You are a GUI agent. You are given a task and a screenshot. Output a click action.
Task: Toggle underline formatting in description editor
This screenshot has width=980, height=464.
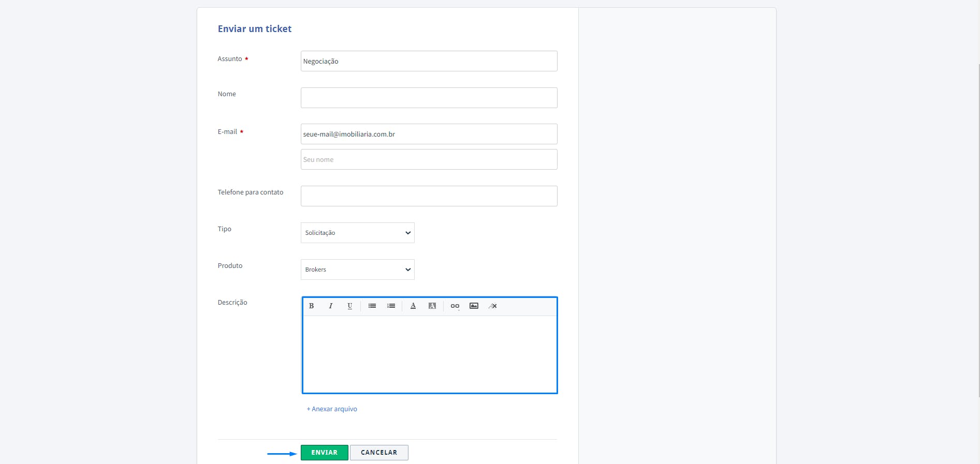click(x=349, y=306)
